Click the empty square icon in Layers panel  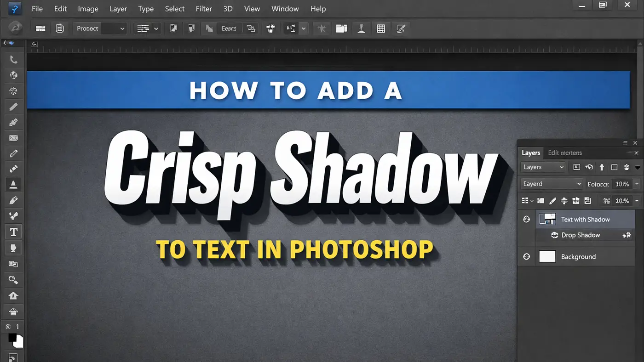click(614, 167)
